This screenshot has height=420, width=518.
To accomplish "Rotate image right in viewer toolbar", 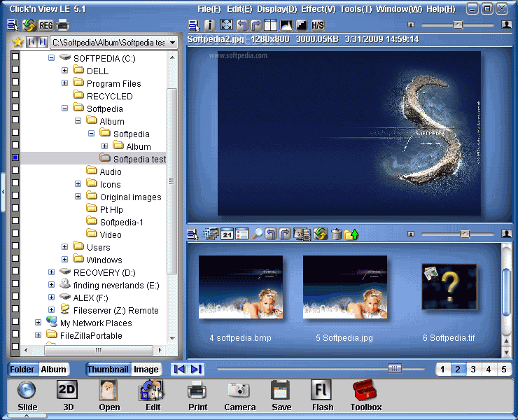I will [255, 25].
